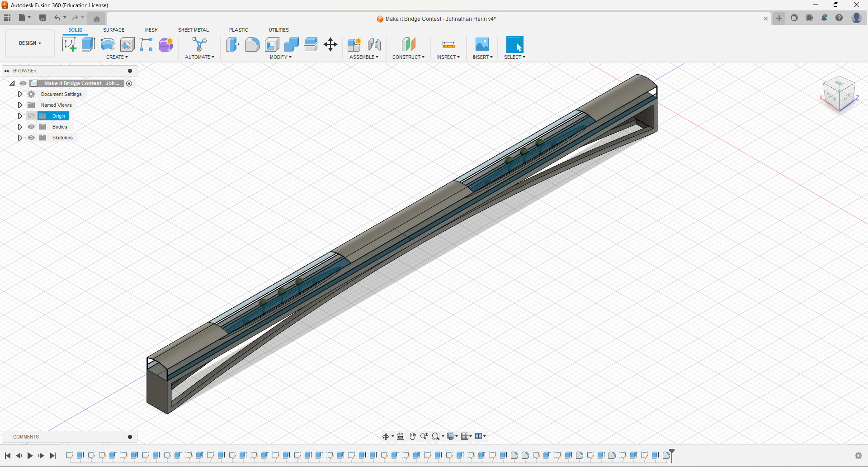Open the Measure tool in Inspect

(x=448, y=44)
